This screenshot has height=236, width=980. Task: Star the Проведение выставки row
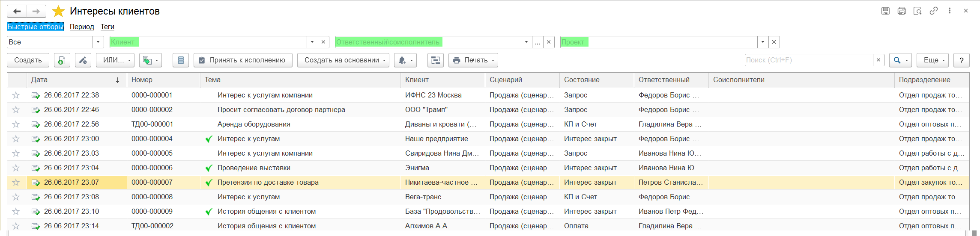coord(16,168)
